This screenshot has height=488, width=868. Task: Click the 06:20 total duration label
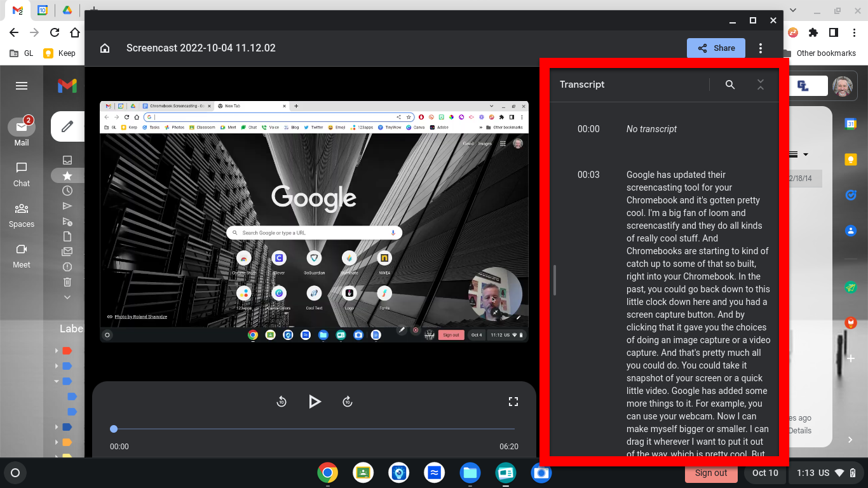tap(509, 447)
